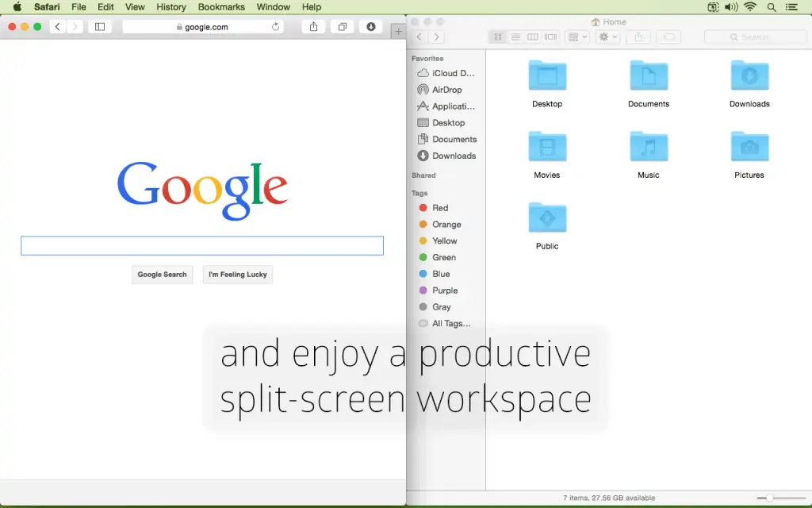Open the Finder action gear dropdown
The image size is (812, 508).
pos(608,37)
